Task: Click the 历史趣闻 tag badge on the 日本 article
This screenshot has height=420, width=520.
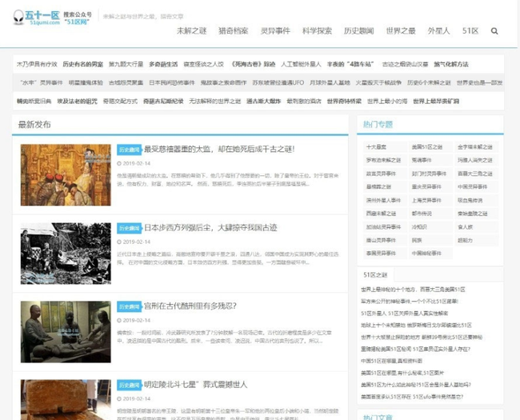Action: tap(128, 228)
